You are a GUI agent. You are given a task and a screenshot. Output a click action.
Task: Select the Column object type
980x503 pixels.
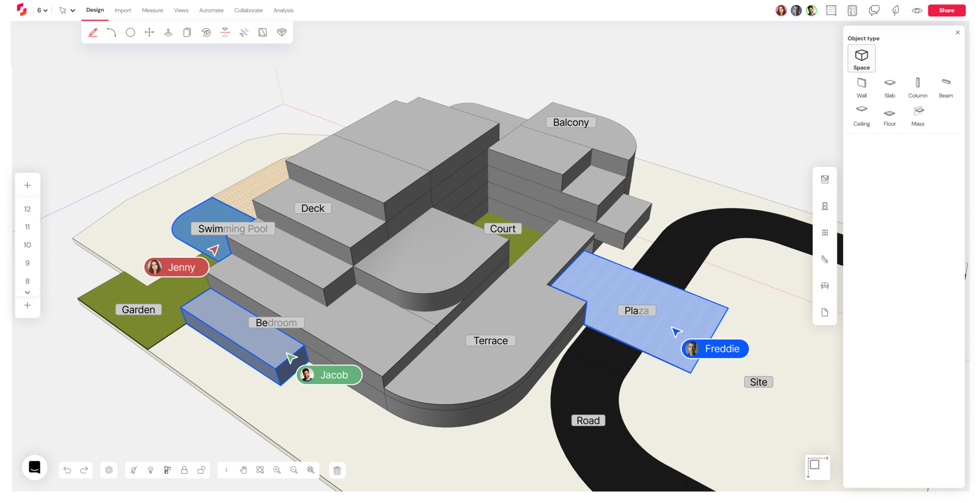pyautogui.click(x=917, y=87)
